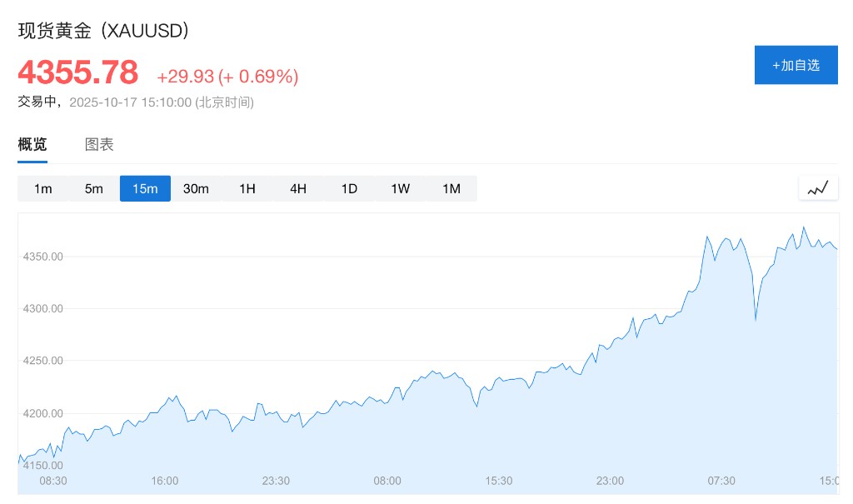Click the 16:00 time axis label
The width and height of the screenshot is (853, 504).
coord(165,481)
